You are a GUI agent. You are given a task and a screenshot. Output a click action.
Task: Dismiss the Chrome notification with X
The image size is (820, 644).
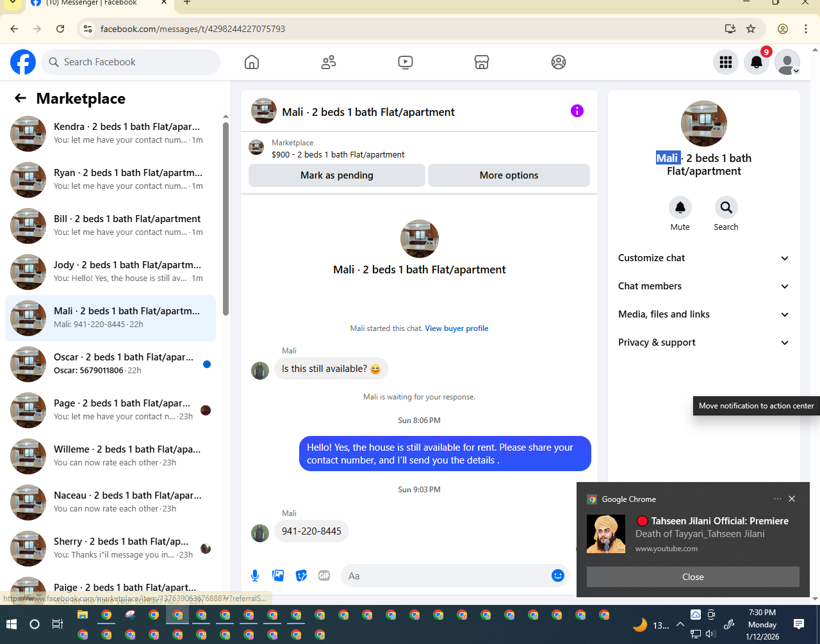792,499
